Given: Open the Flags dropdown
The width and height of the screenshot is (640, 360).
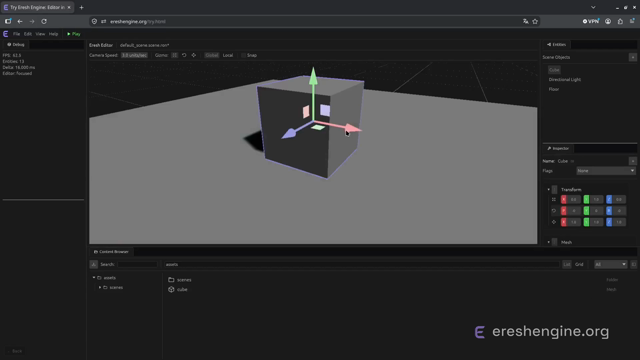Looking at the screenshot, I should [606, 171].
